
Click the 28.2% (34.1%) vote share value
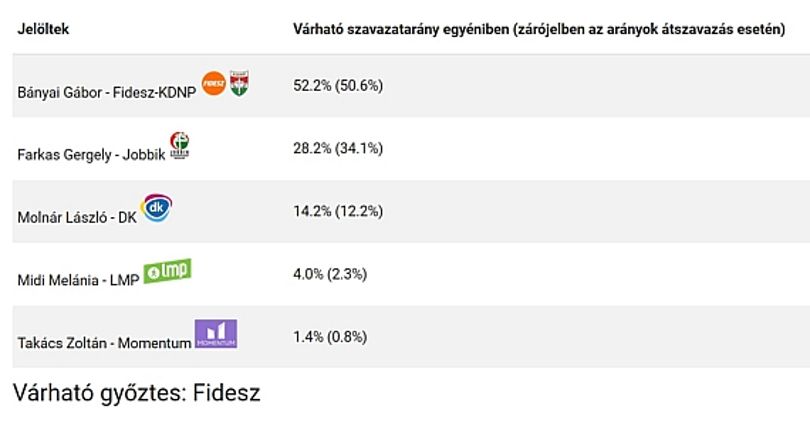pyautogui.click(x=338, y=149)
